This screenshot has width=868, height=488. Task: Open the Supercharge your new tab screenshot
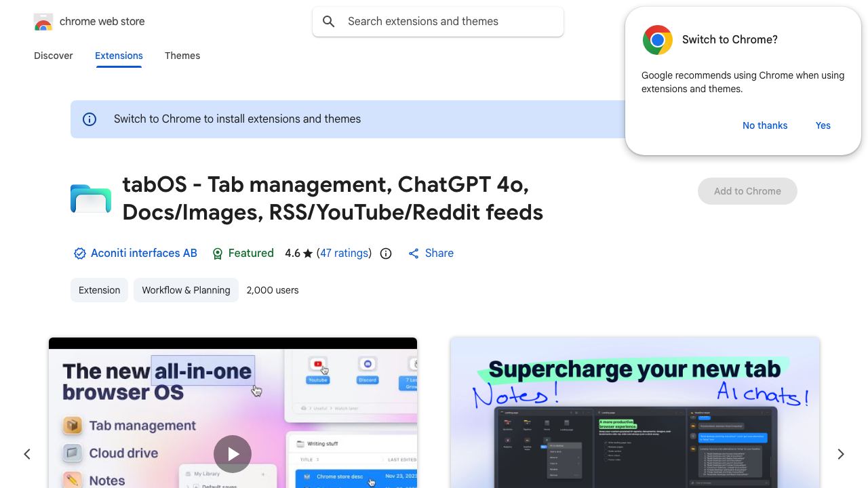(x=635, y=413)
